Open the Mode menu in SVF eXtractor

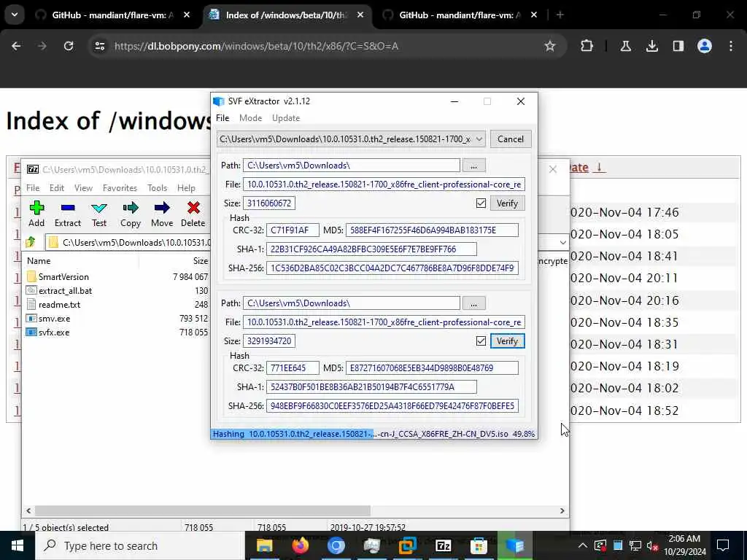251,117
